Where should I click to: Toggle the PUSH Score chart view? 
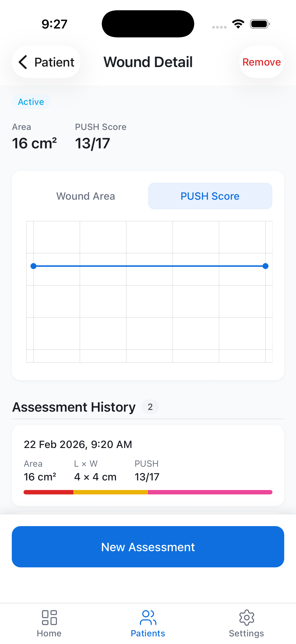point(210,196)
